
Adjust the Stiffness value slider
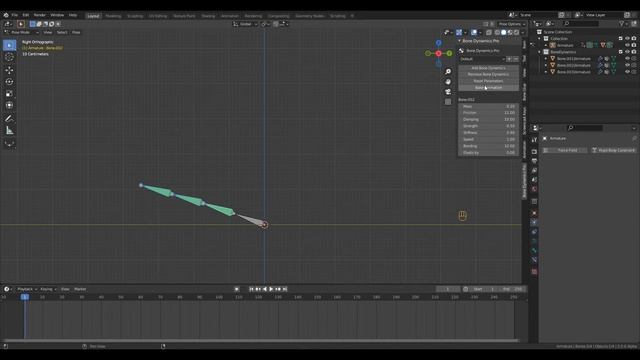click(x=488, y=133)
